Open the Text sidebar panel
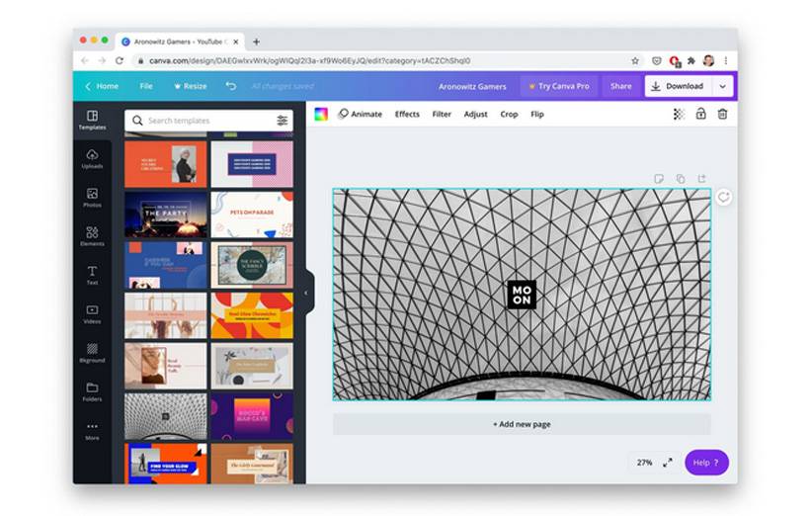Viewport: 812px width, 516px height. pyautogui.click(x=92, y=276)
